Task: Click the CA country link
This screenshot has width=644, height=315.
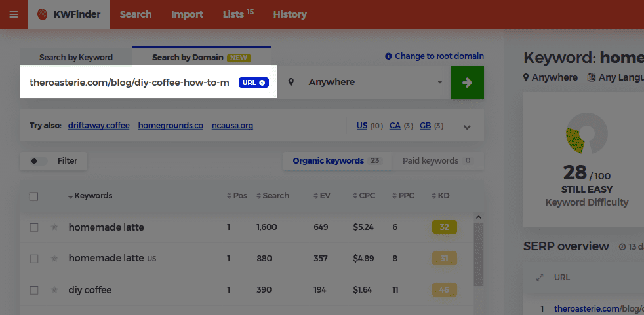Action: tap(395, 126)
